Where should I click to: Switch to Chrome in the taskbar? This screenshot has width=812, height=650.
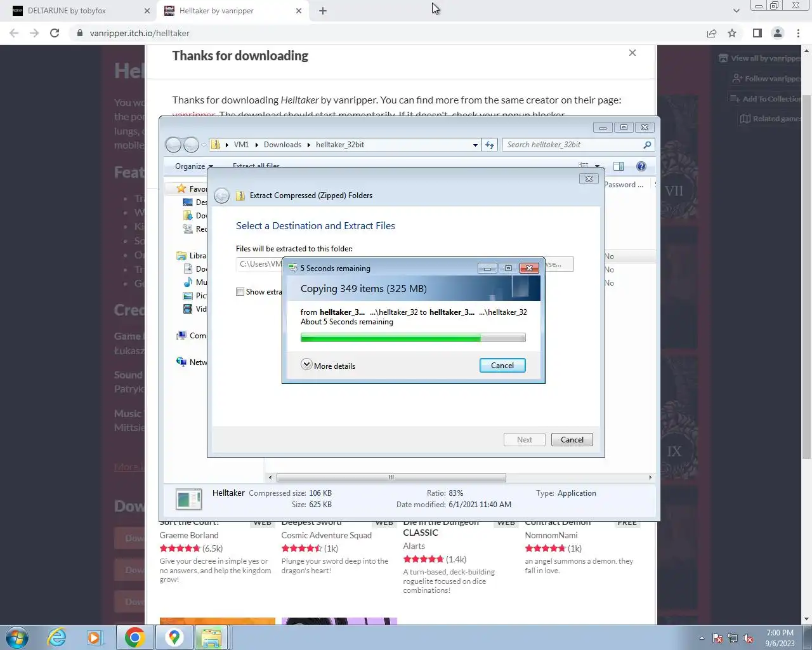134,637
